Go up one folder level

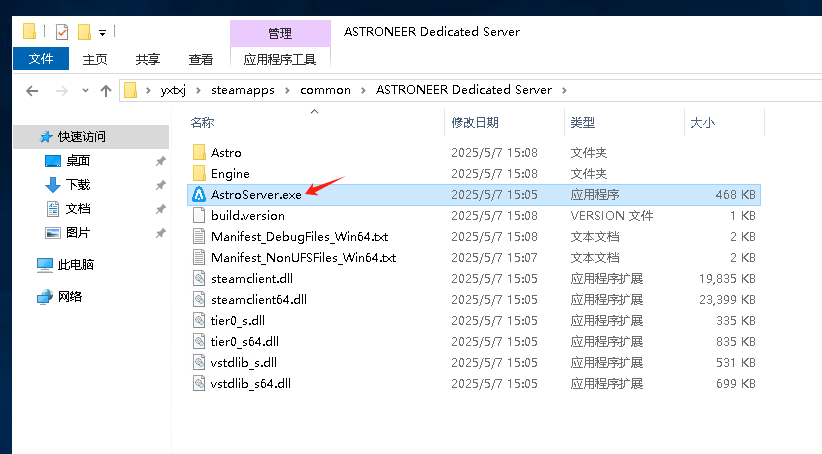106,91
